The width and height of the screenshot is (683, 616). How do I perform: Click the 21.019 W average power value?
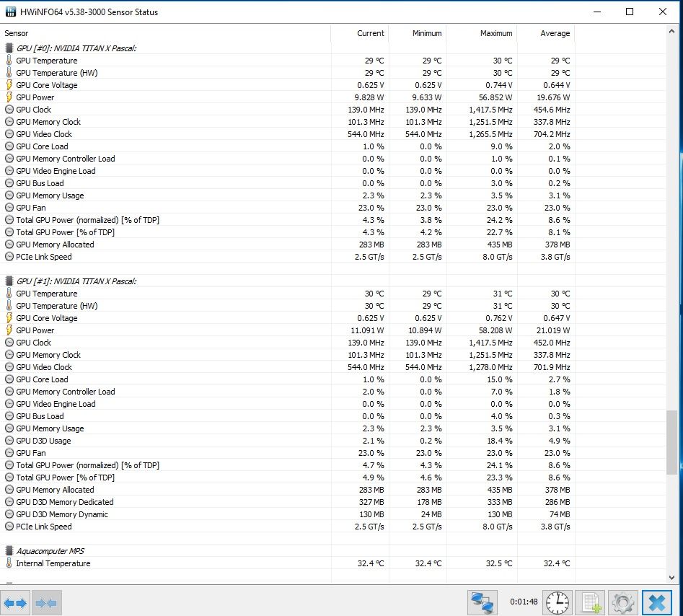coord(553,330)
